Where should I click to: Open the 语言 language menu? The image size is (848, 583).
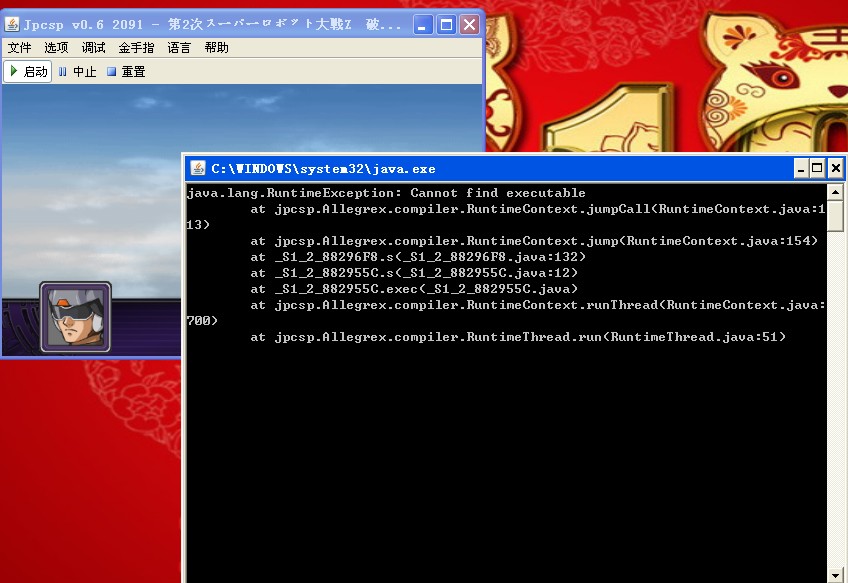click(x=179, y=48)
